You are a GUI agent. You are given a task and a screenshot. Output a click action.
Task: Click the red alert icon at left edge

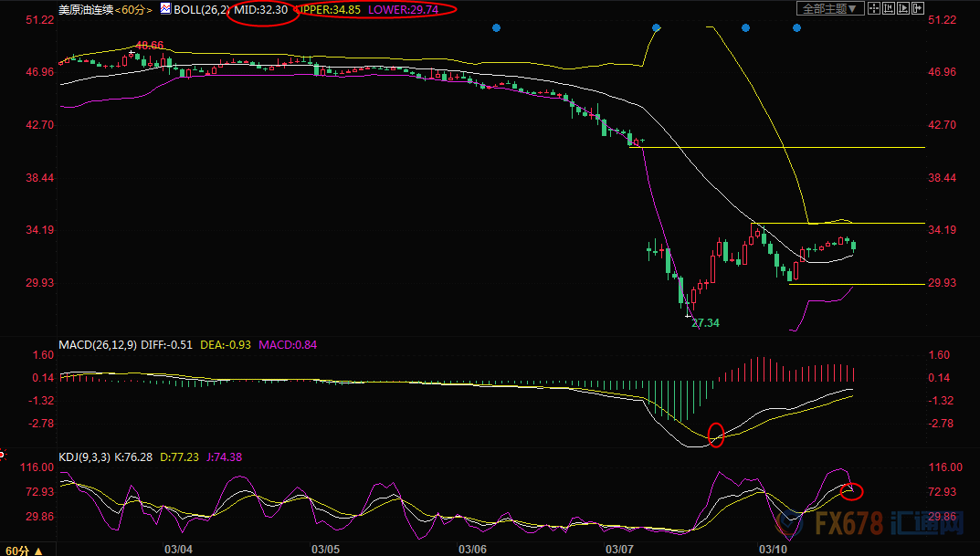coord(3,454)
